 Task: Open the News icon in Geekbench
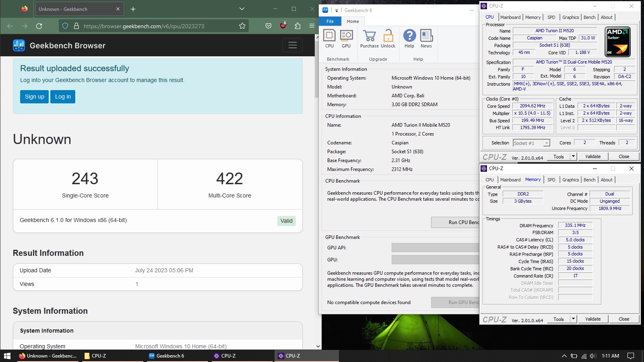(x=426, y=39)
